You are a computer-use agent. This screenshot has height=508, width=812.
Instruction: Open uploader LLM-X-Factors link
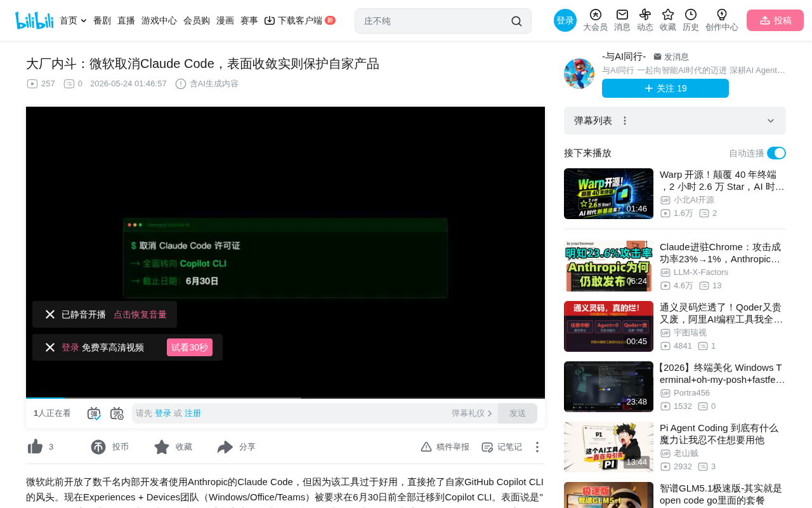(701, 272)
